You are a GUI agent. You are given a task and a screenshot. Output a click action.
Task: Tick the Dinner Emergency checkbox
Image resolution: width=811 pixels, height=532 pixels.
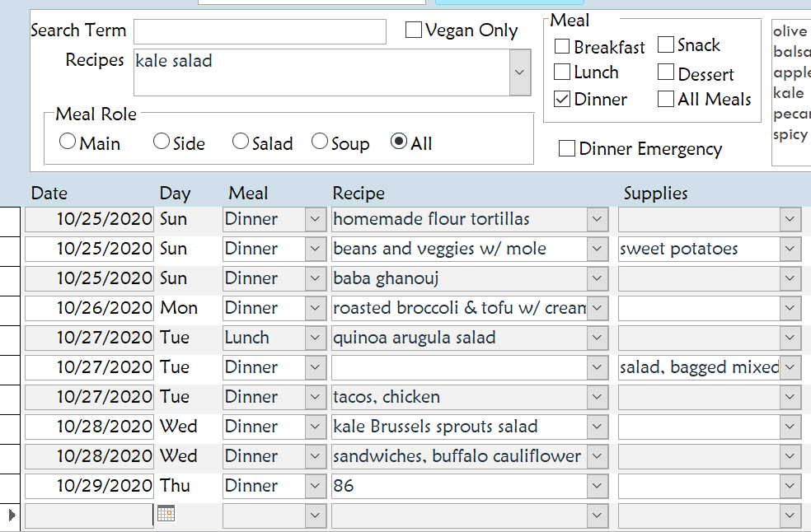567,148
